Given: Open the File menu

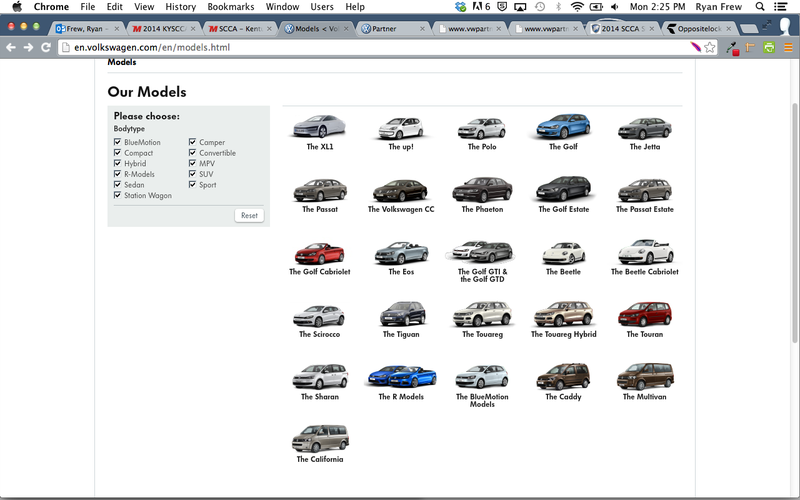Looking at the screenshot, I should click(88, 7).
